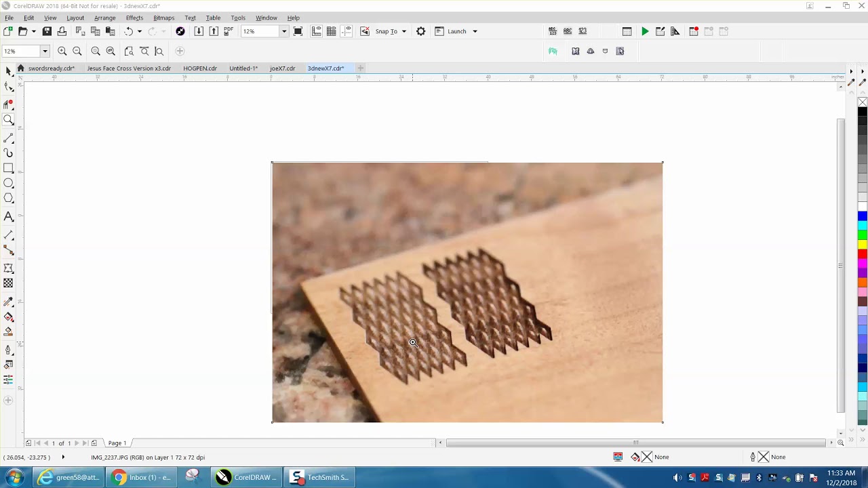
Task: Click the Record macro red dot icon
Action: click(x=694, y=31)
